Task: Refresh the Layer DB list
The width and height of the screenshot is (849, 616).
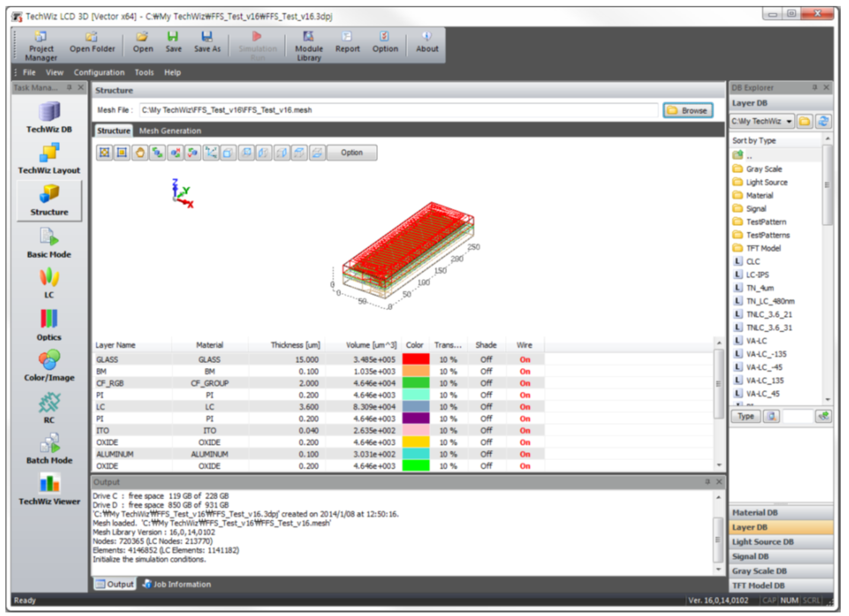Action: coord(823,122)
